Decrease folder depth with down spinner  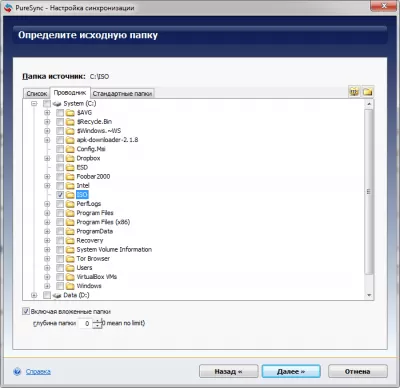(97, 326)
